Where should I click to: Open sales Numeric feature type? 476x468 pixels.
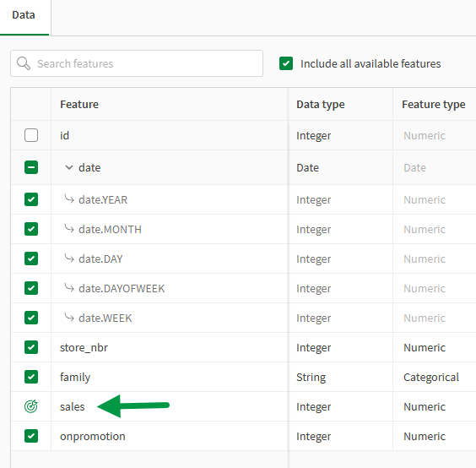425,406
